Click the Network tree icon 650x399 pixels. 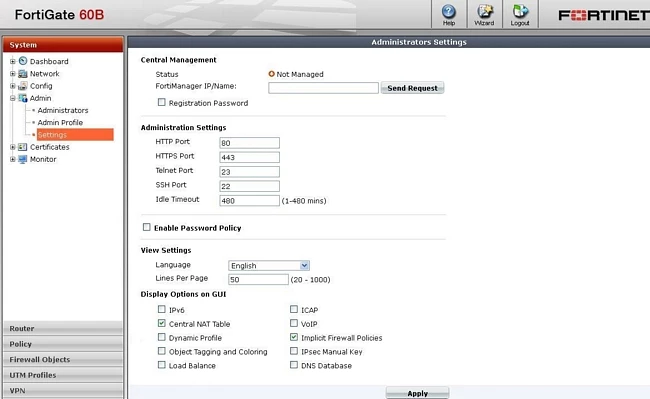[x=23, y=74]
